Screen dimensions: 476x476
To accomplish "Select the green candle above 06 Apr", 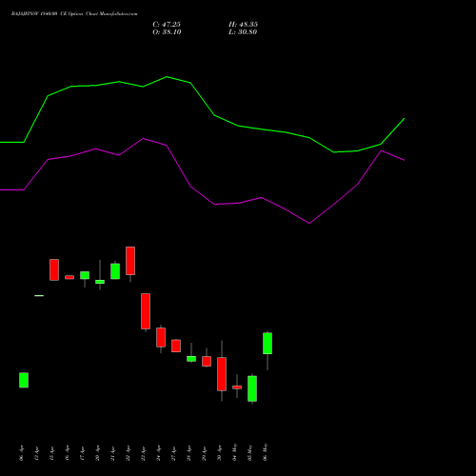I will pos(24,380).
